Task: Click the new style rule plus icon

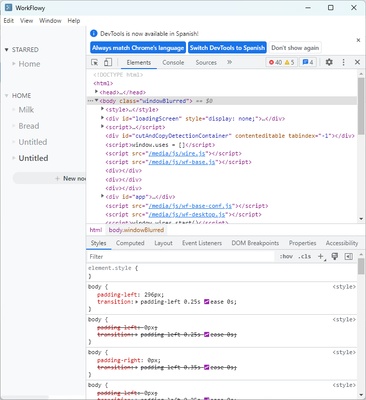Action: pyautogui.click(x=321, y=256)
